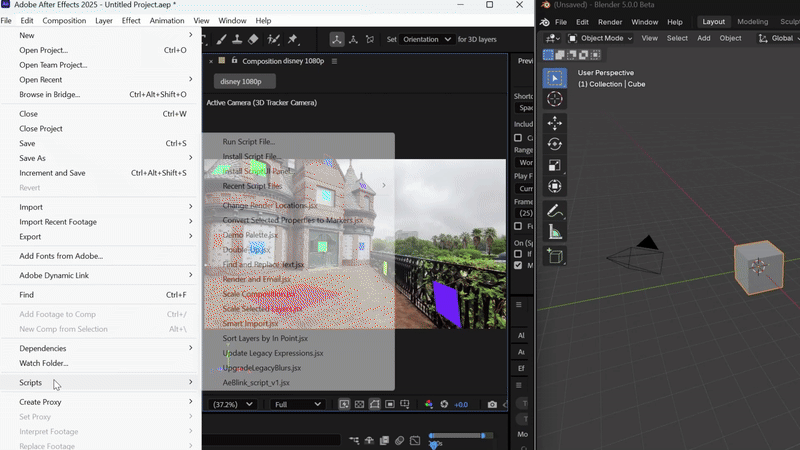Open Blender's Add menu in viewport header
The width and height of the screenshot is (800, 450).
click(x=704, y=38)
